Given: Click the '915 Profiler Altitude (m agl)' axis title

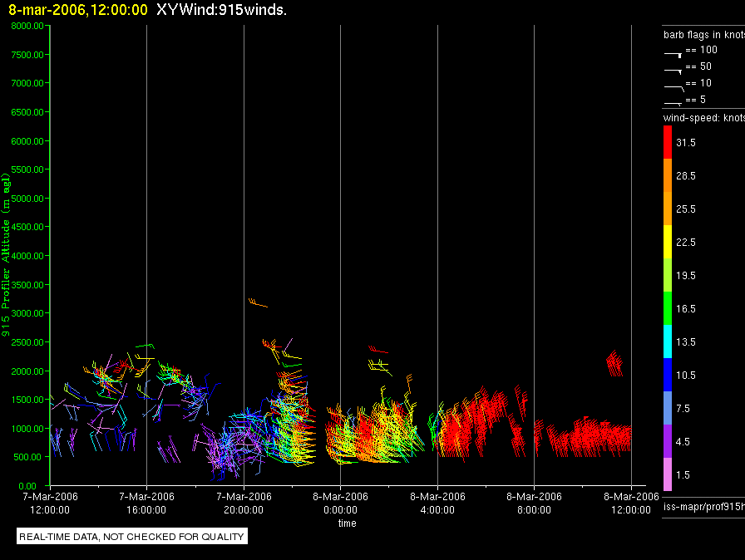Looking at the screenshot, I should point(6,255).
